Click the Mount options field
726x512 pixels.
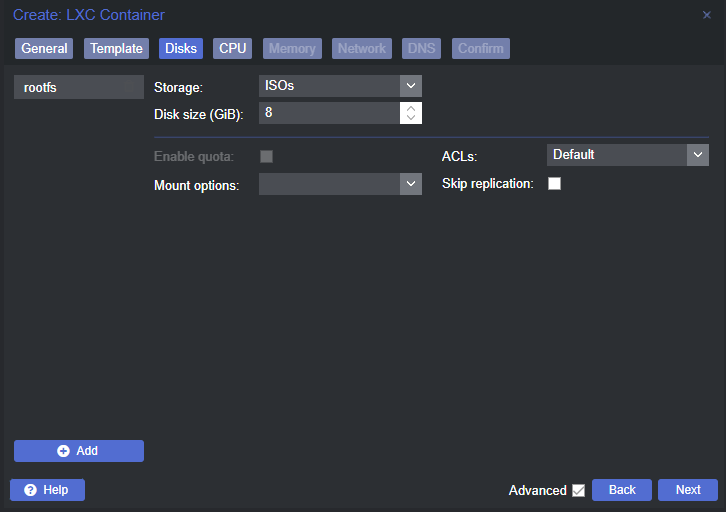pyautogui.click(x=329, y=184)
